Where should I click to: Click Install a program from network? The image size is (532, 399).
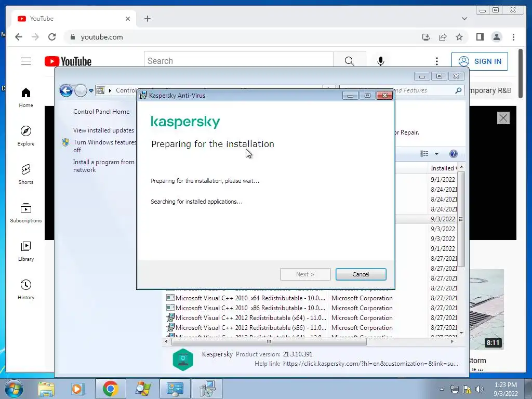[x=104, y=166]
